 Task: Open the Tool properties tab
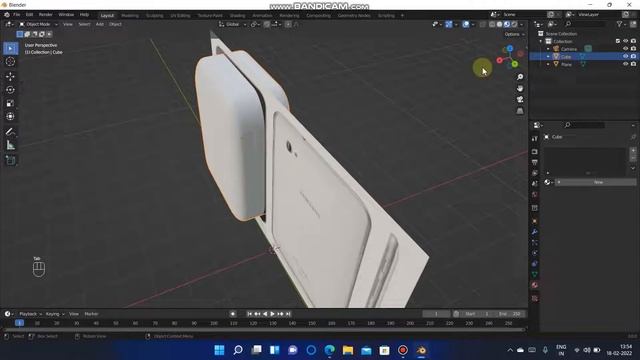pyautogui.click(x=535, y=139)
